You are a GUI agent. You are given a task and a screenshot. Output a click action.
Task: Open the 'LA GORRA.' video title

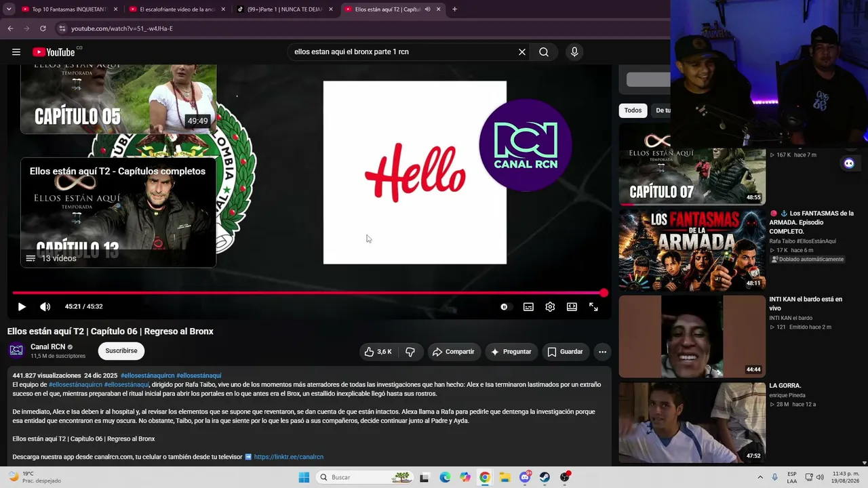pyautogui.click(x=785, y=386)
